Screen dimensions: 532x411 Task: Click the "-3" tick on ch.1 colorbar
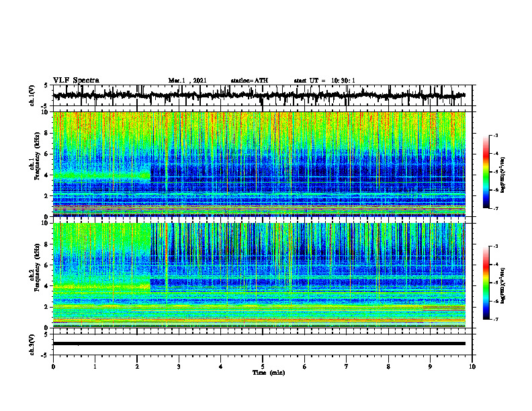pyautogui.click(x=495, y=135)
